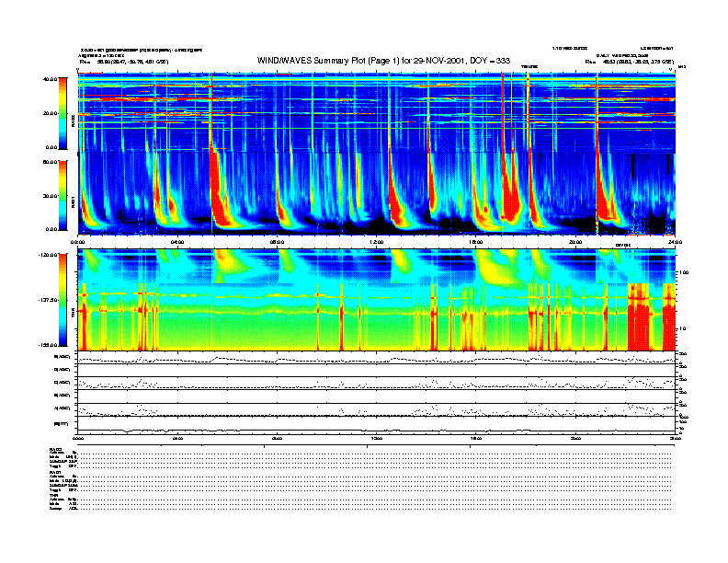Click inside the RAD2 spectrogram panel
Image resolution: width=728 pixels, height=563 pixels.
(x=376, y=112)
